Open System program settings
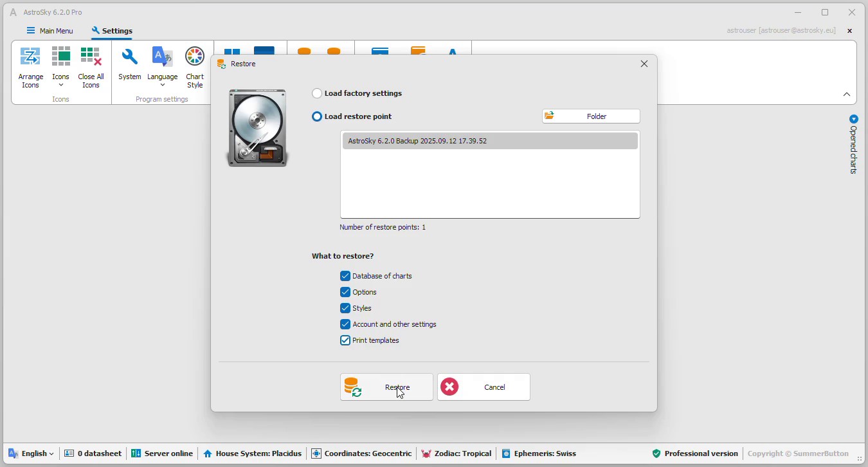The height and width of the screenshot is (467, 868). coord(129,64)
